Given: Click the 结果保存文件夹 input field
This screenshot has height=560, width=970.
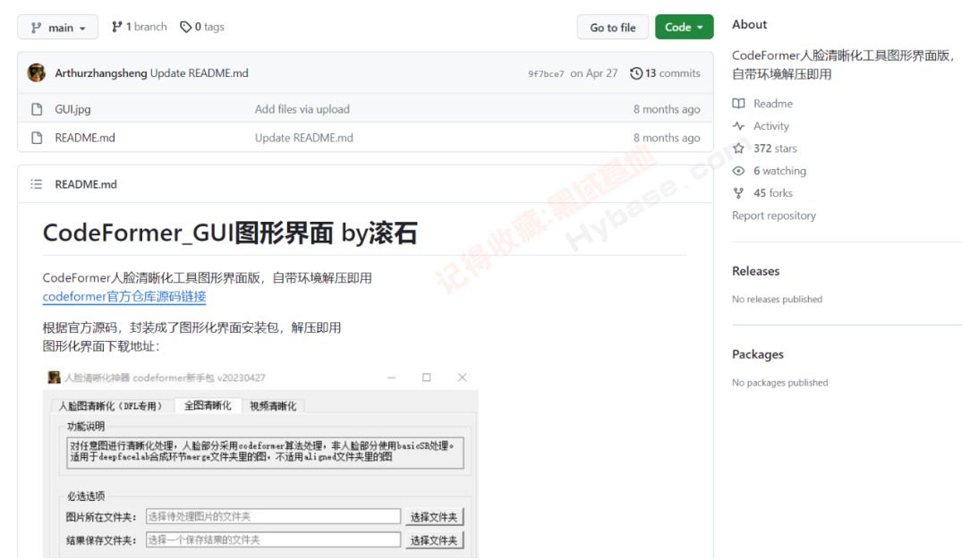Looking at the screenshot, I should (274, 539).
